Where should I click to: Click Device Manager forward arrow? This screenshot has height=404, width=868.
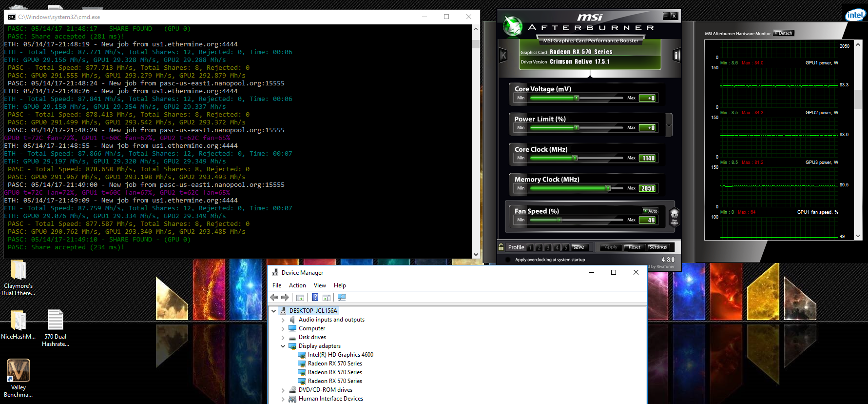(285, 297)
